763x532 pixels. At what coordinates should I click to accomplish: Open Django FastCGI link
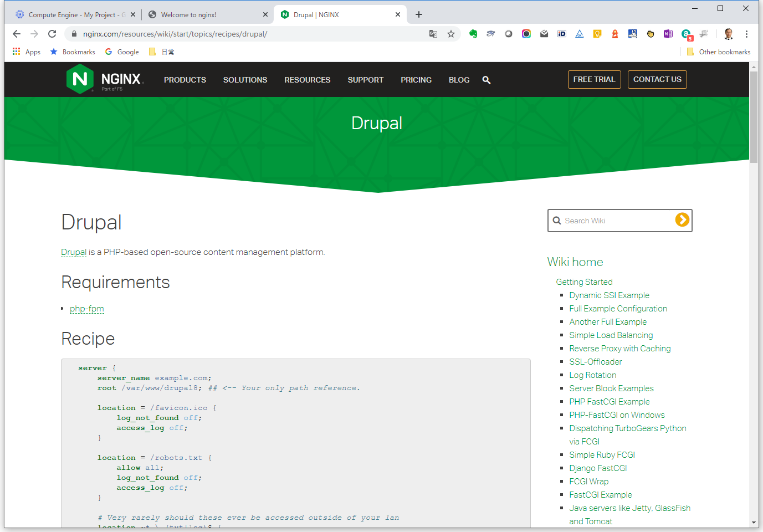pos(598,468)
